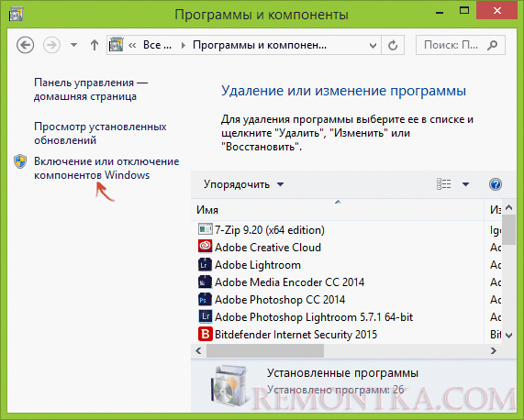Refresh the address bar location
The width and height of the screenshot is (524, 420).
[393, 45]
